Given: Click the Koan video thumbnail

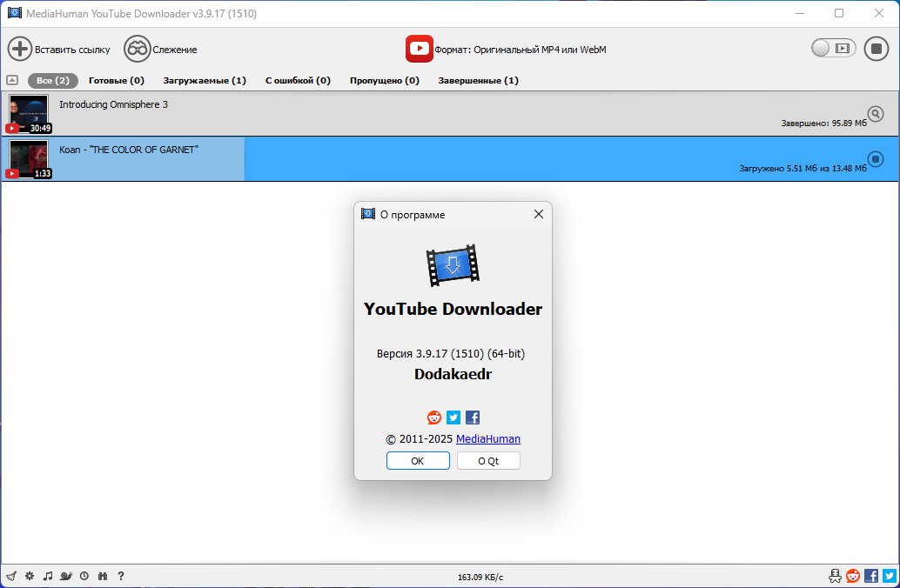Looking at the screenshot, I should pyautogui.click(x=29, y=159).
